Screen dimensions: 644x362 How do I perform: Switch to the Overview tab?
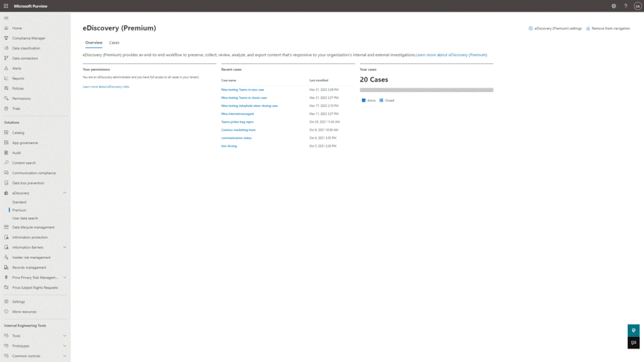click(x=93, y=43)
